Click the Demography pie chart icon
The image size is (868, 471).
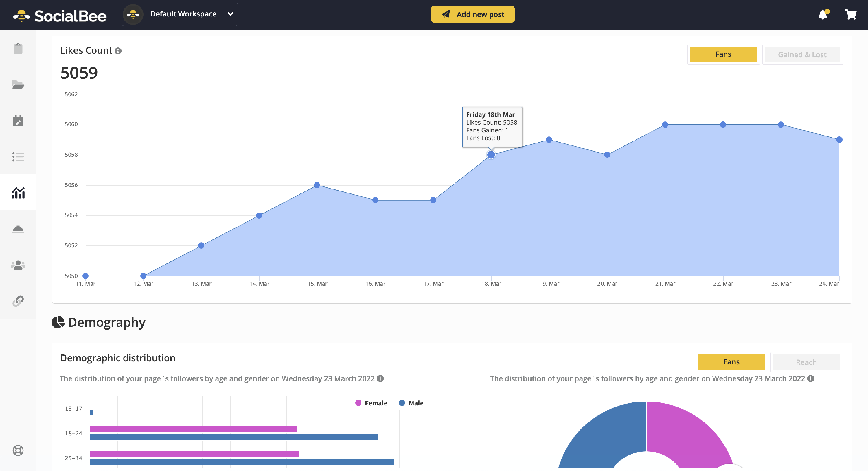tap(58, 322)
